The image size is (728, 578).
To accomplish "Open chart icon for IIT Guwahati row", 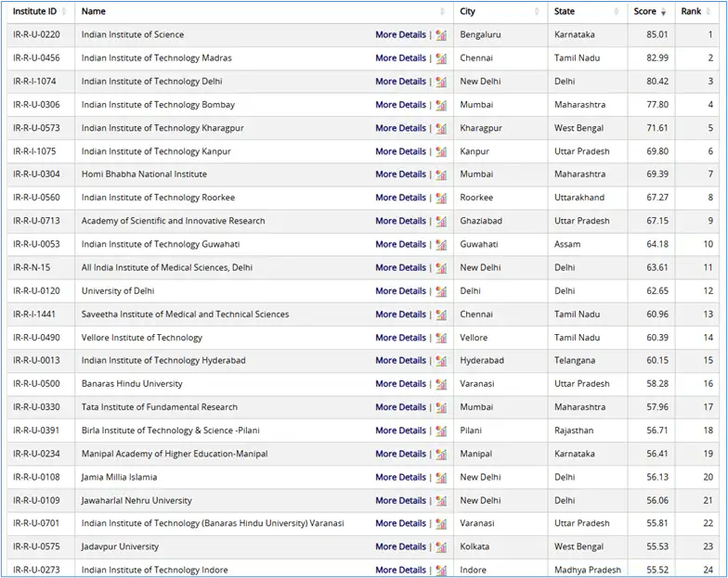I will click(441, 245).
